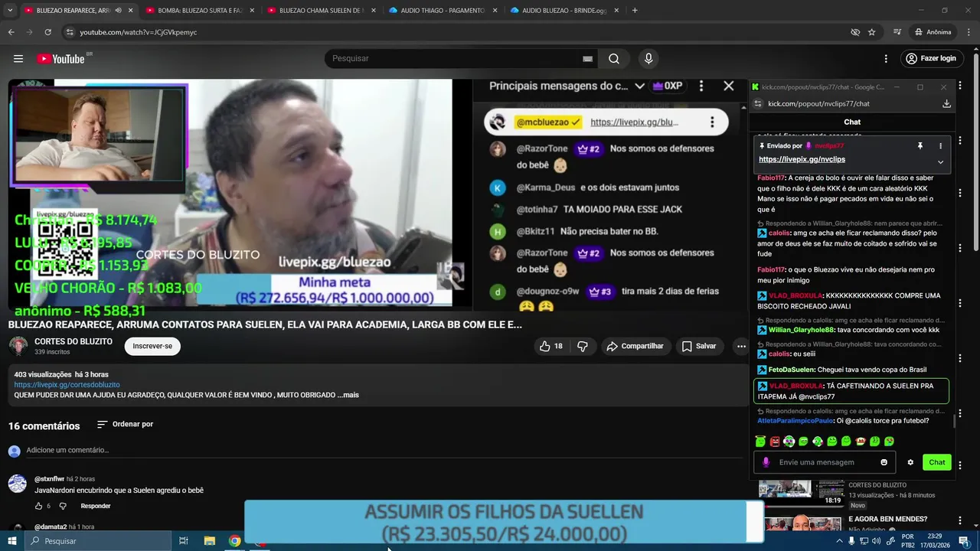Image resolution: width=980 pixels, height=551 pixels.
Task: Open Chrome from the Windows taskbar
Action: 235,541
